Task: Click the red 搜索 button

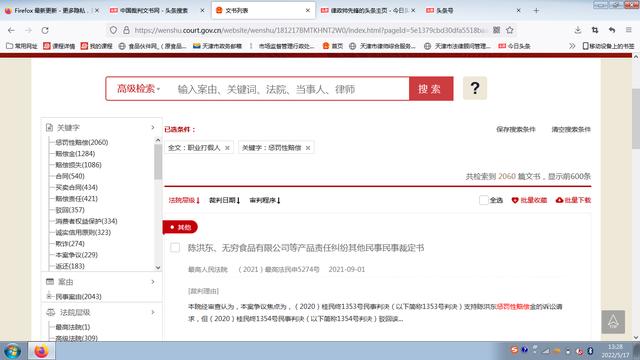Action: 431,89
